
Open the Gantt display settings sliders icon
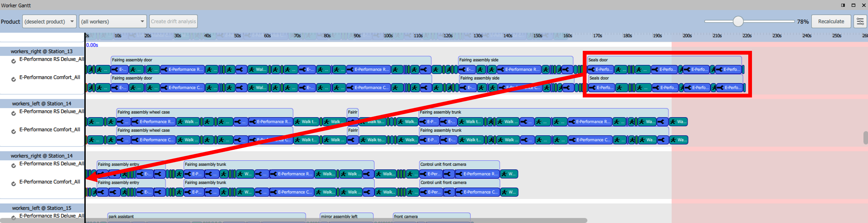pyautogui.click(x=860, y=22)
